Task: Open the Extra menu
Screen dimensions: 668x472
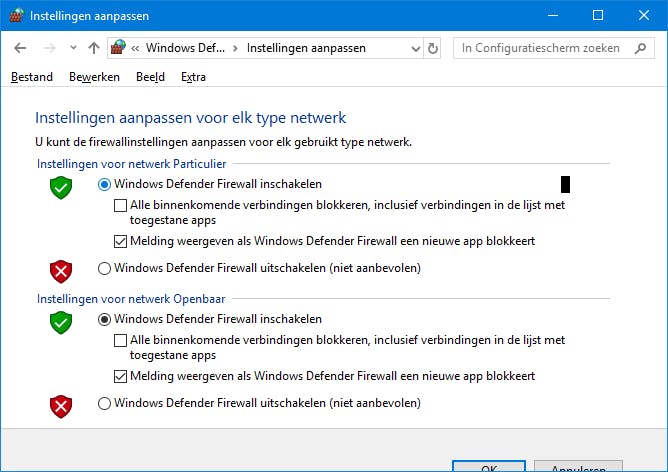Action: click(x=193, y=77)
